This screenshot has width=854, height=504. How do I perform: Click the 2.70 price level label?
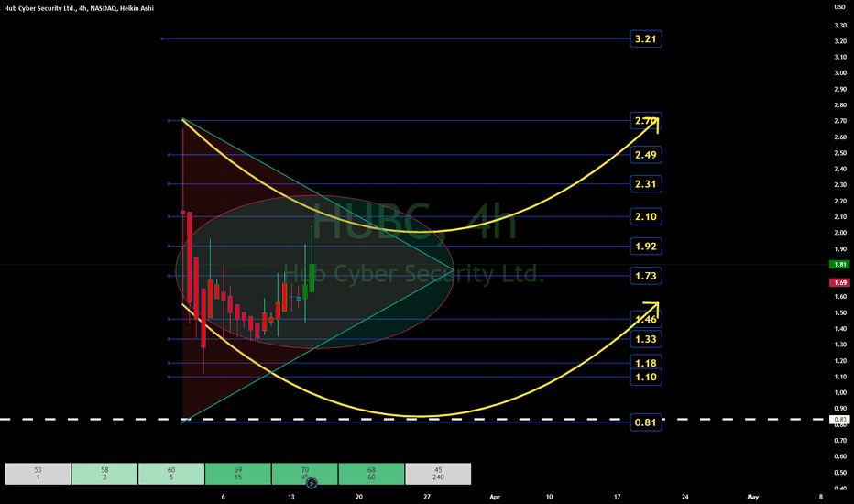coord(646,120)
